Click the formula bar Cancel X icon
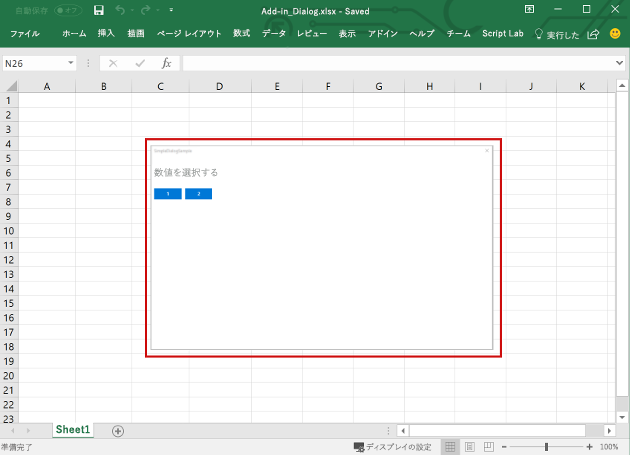The height and width of the screenshot is (455, 630). pos(113,64)
